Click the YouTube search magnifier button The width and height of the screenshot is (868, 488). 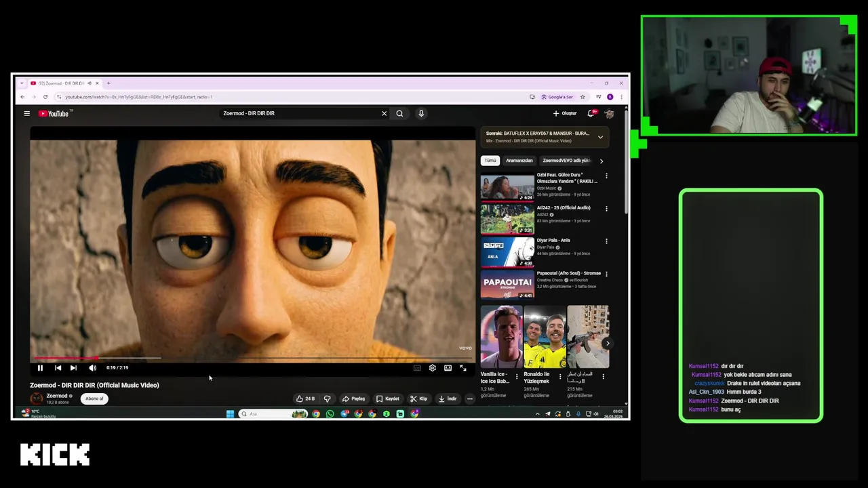tap(399, 113)
